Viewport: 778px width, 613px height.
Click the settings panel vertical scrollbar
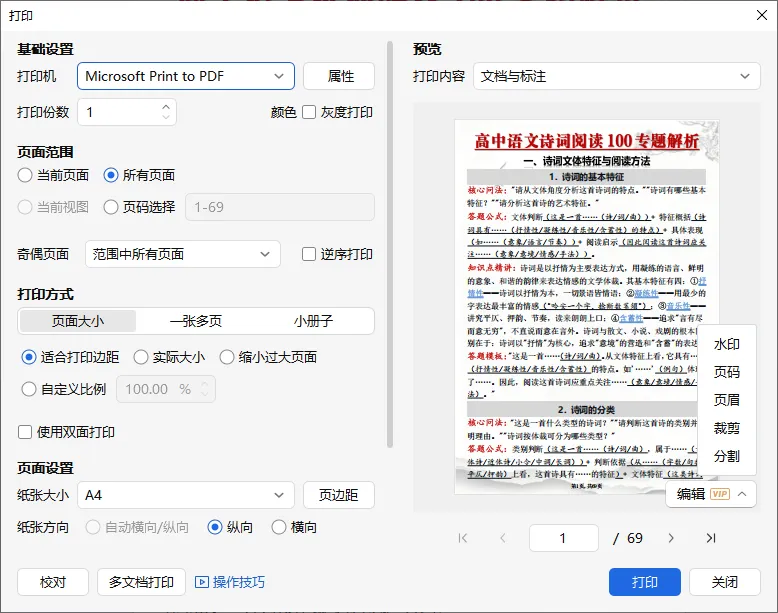tap(390, 244)
